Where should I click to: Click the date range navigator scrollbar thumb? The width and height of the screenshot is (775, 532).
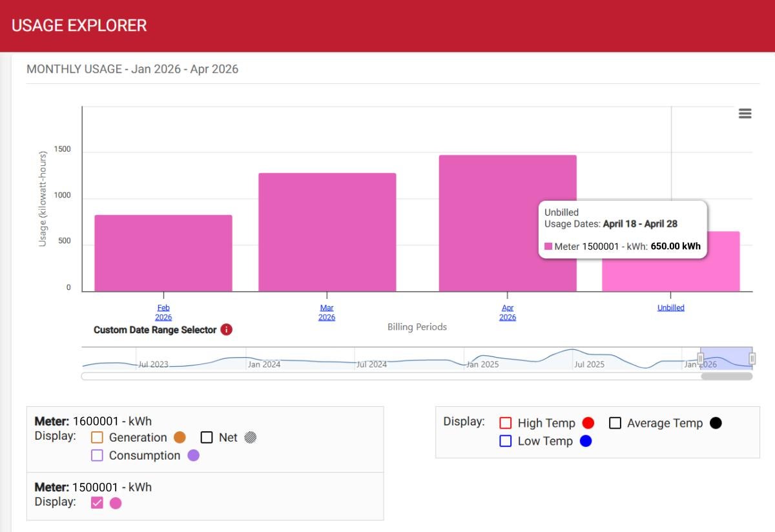[727, 376]
